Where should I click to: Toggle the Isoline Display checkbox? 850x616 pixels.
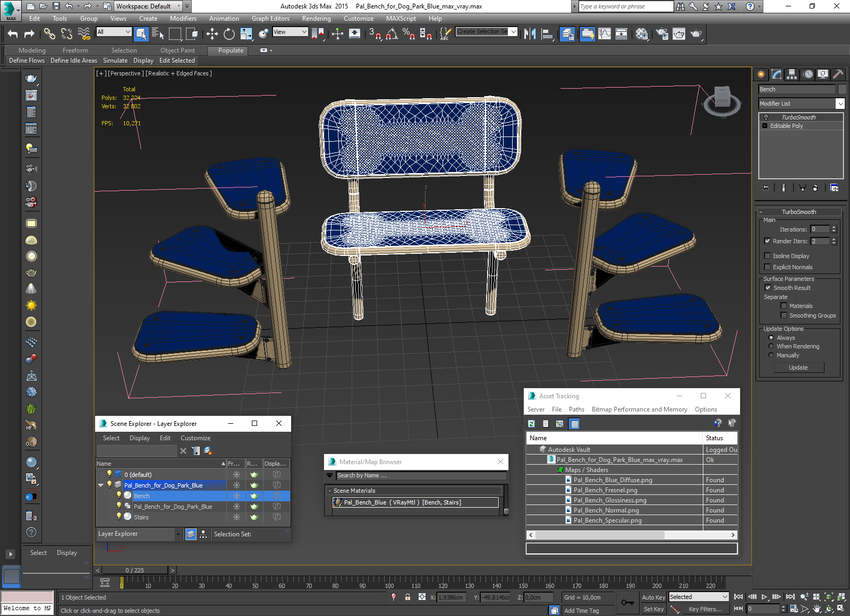[767, 256]
